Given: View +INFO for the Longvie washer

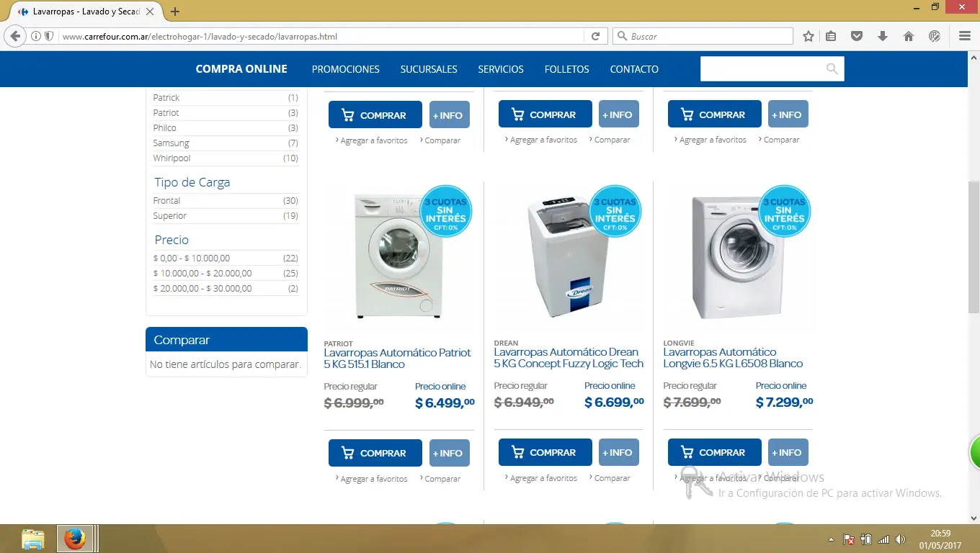Looking at the screenshot, I should 788,452.
